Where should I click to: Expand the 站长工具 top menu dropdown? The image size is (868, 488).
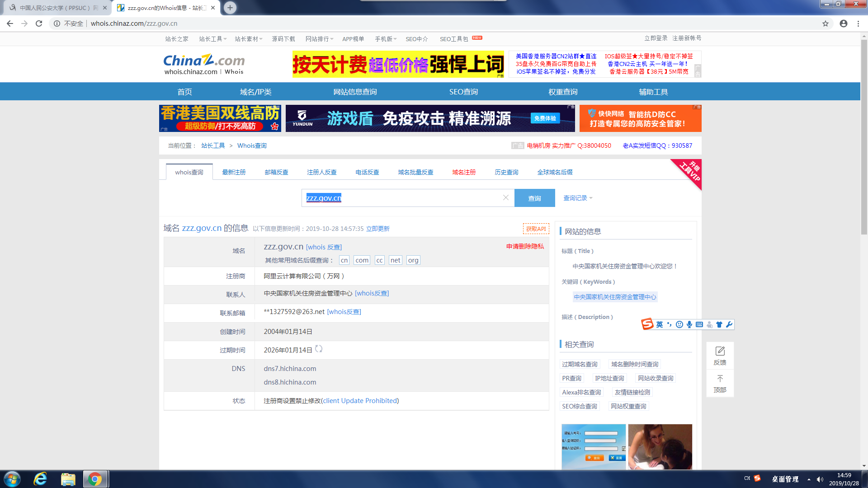(x=212, y=39)
